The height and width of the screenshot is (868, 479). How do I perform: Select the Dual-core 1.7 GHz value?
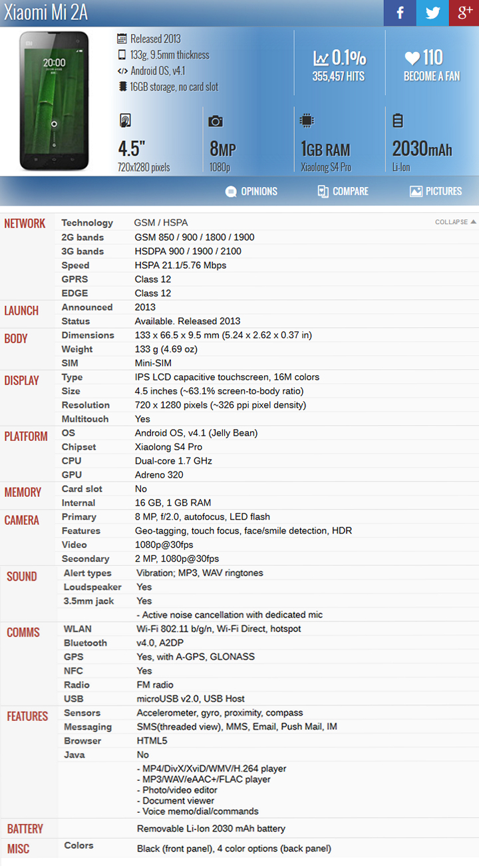tap(172, 461)
